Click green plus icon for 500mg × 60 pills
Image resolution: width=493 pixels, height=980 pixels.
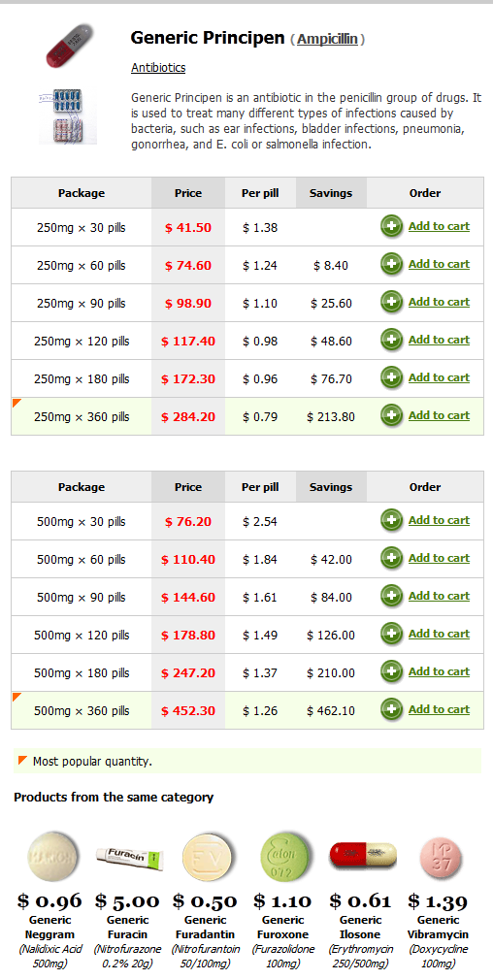coord(392,558)
